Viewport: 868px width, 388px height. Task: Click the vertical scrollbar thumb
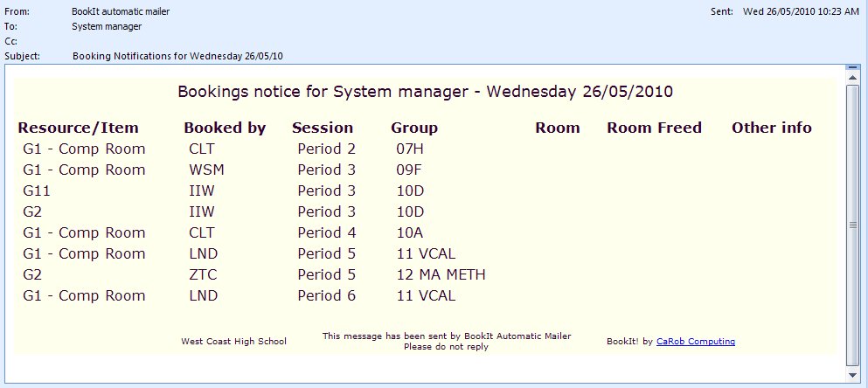tap(853, 224)
